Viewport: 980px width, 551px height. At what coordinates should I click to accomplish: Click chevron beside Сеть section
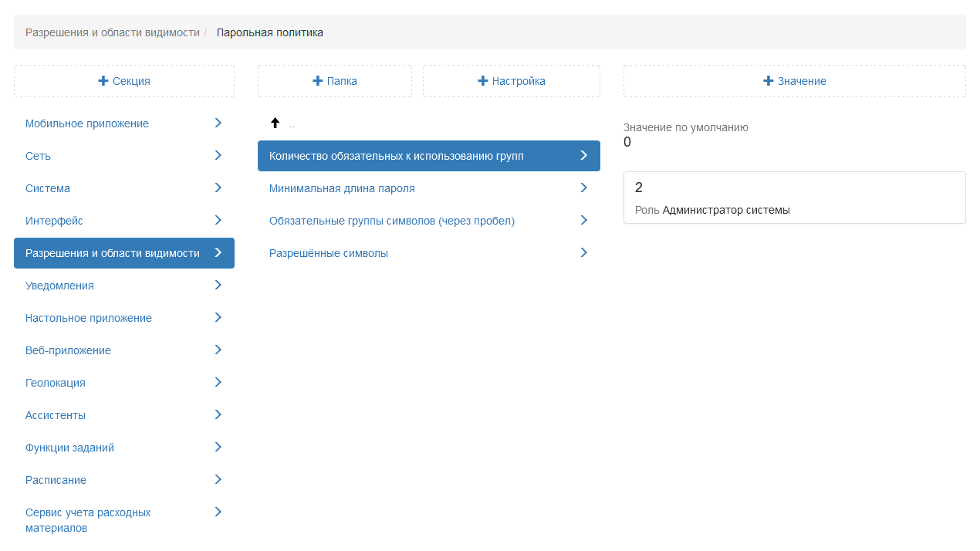click(x=218, y=156)
